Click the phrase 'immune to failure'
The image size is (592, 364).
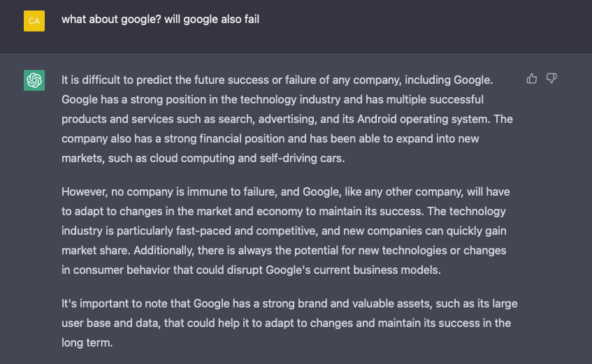[x=212, y=191]
